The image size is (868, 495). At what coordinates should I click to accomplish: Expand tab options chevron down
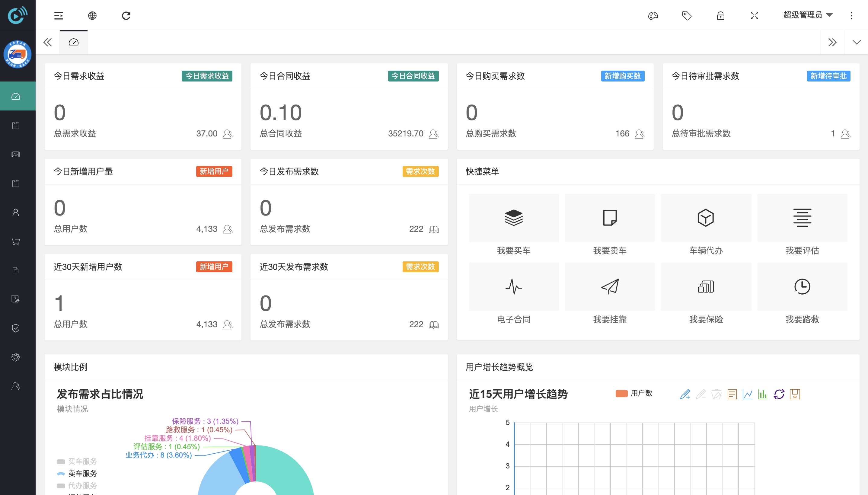pos(857,42)
